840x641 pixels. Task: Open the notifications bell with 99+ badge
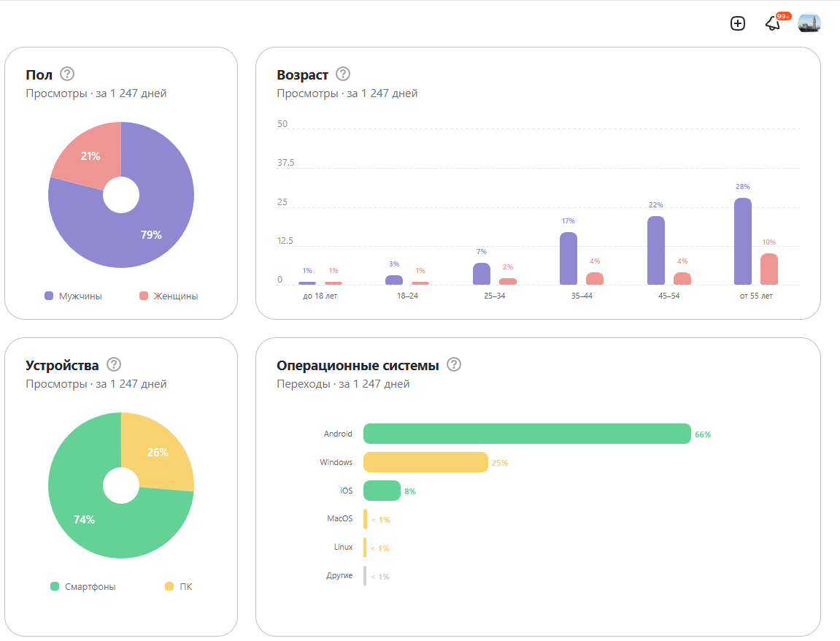pyautogui.click(x=774, y=23)
